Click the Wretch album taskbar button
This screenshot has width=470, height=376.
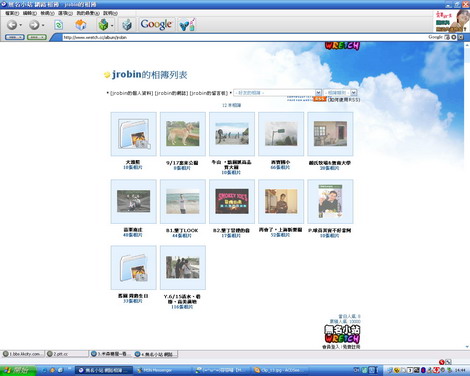click(x=104, y=370)
